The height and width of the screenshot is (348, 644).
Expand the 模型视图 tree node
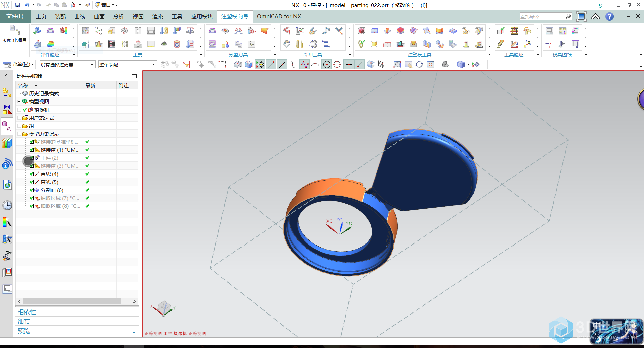tap(19, 101)
